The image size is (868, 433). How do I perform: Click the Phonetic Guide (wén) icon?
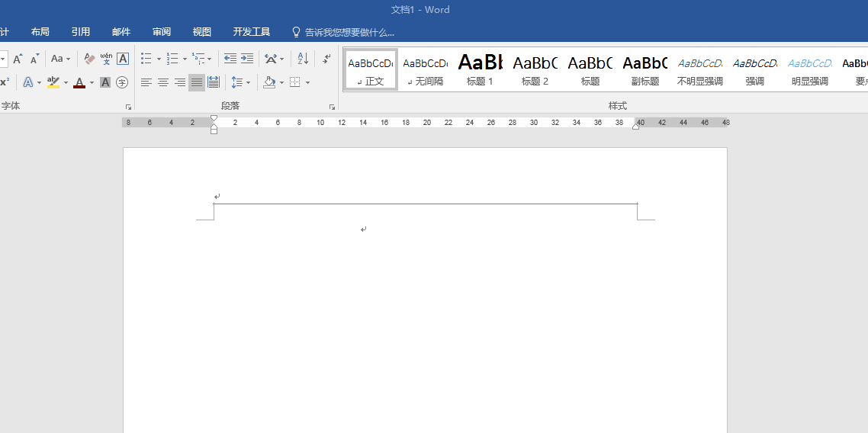106,59
